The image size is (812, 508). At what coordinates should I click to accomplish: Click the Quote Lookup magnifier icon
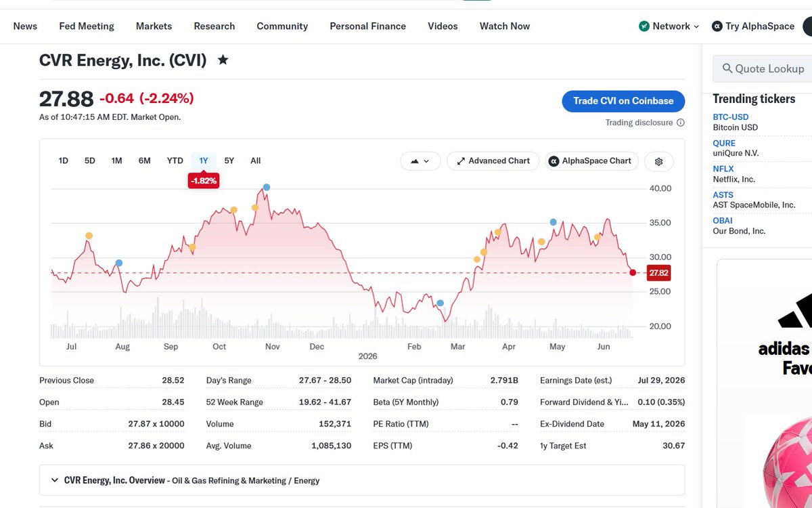[727, 68]
